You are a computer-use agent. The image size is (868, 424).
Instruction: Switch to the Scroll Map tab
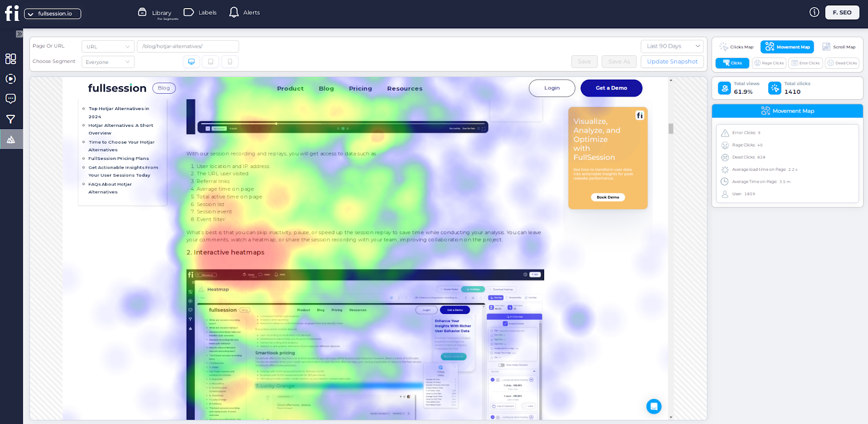click(x=839, y=47)
